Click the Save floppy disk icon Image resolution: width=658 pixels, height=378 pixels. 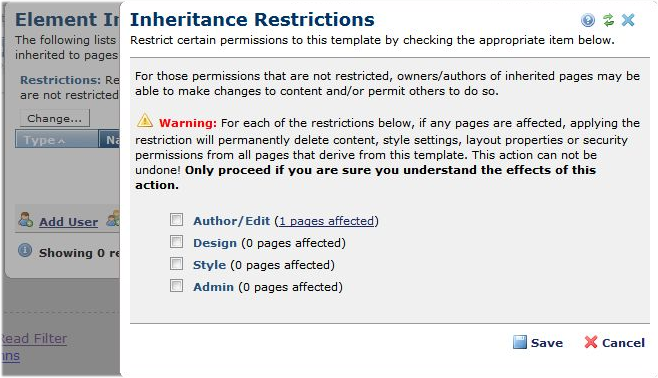520,342
